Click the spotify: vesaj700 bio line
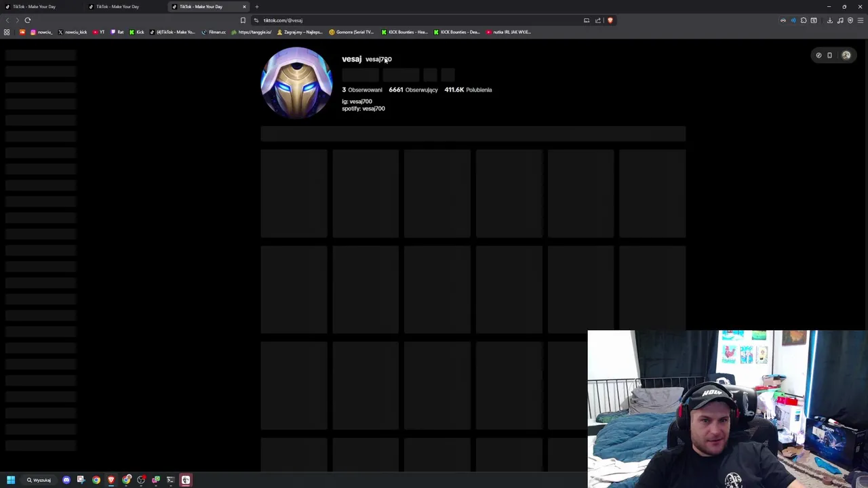The height and width of the screenshot is (488, 868). (x=363, y=108)
